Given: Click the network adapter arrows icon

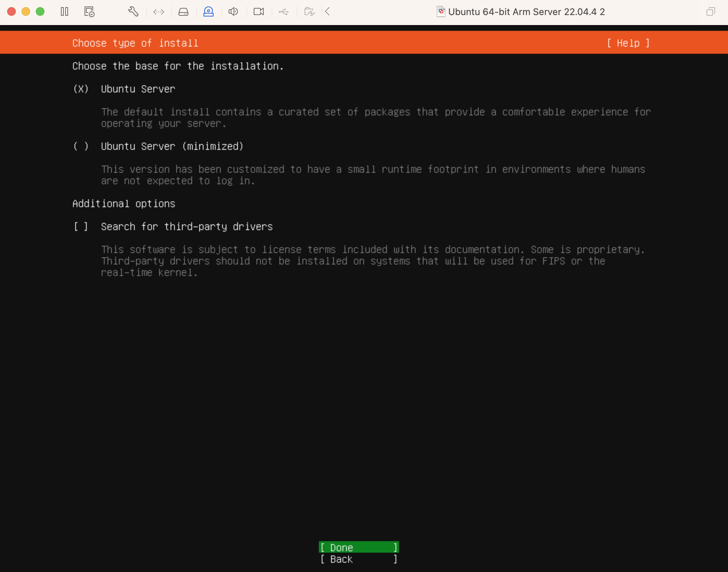Looking at the screenshot, I should [158, 12].
